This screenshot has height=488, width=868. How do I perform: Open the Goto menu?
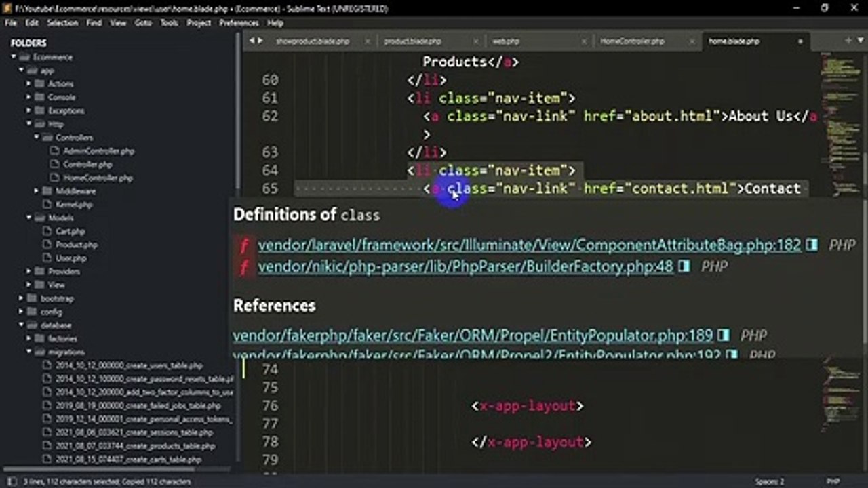pyautogui.click(x=143, y=22)
